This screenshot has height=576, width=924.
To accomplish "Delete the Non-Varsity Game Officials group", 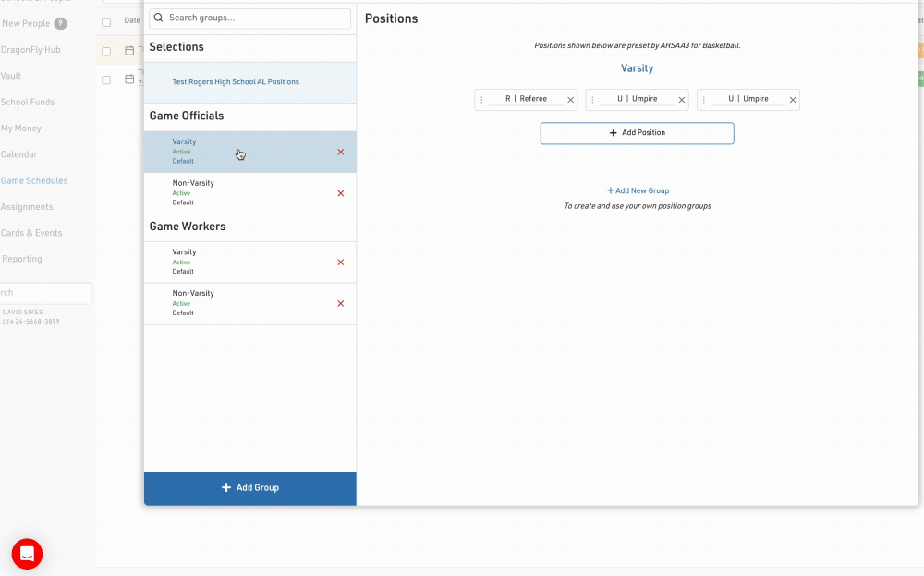I will coord(341,193).
